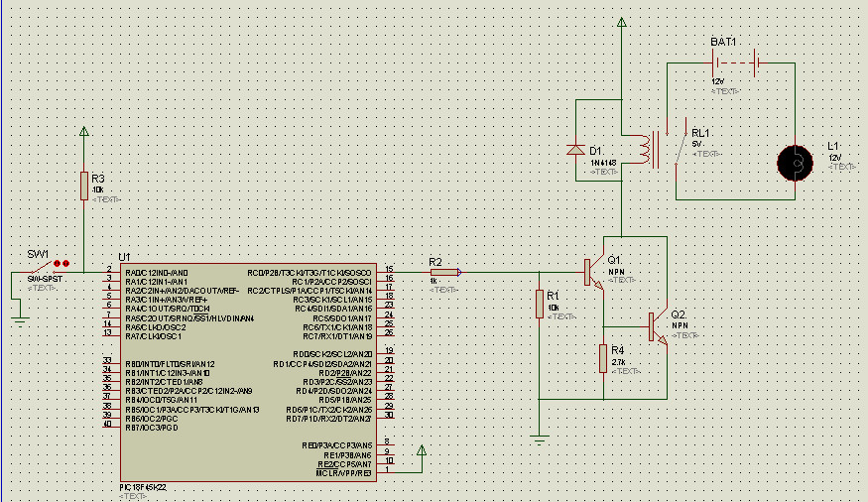Click the BAT1 reference label

click(723, 42)
